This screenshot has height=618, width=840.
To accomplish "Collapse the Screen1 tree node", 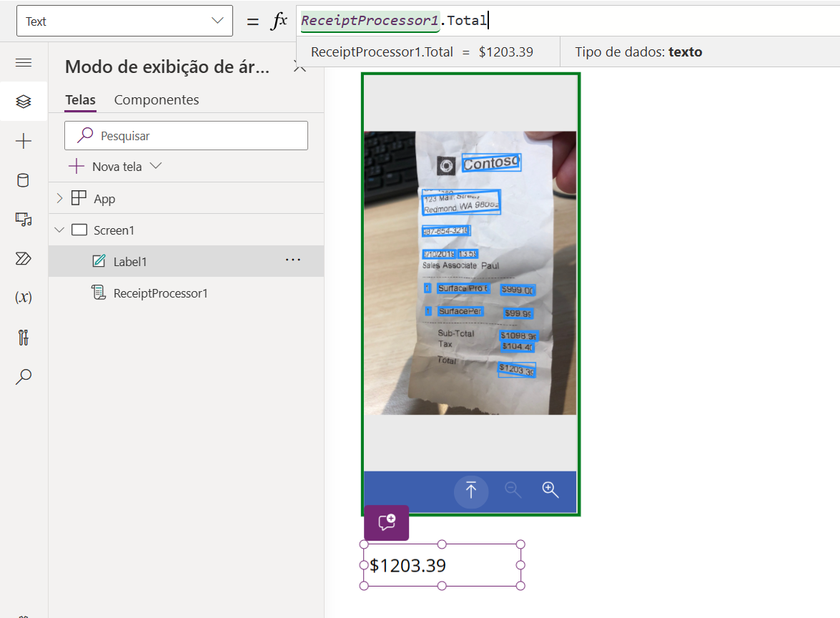I will coord(59,230).
